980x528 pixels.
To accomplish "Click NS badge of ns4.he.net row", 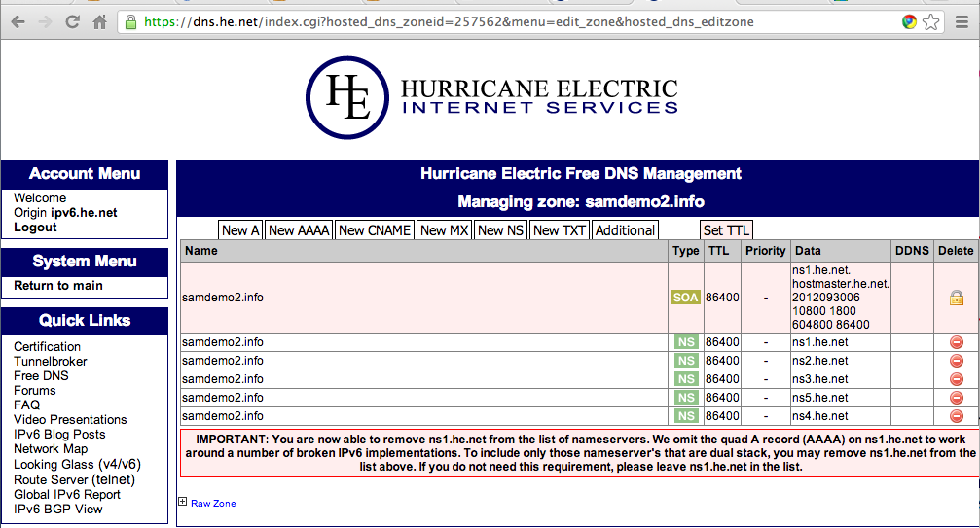I will pyautogui.click(x=686, y=416).
